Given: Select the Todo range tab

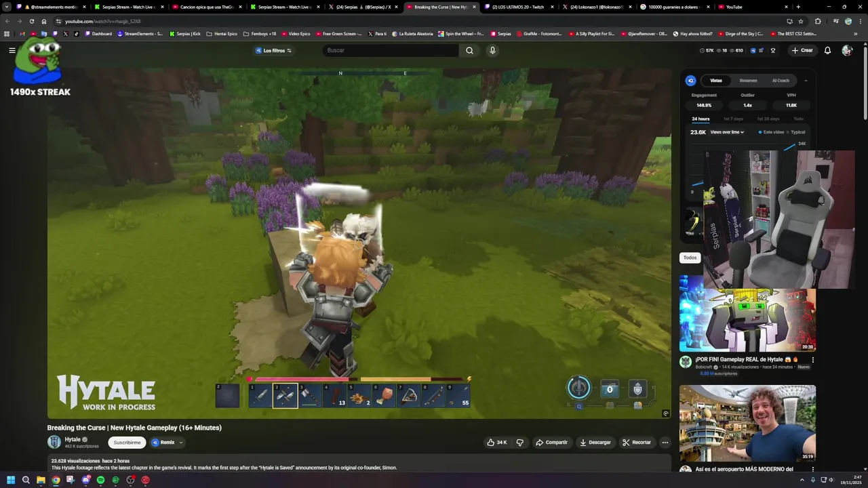Looking at the screenshot, I should coord(798,119).
